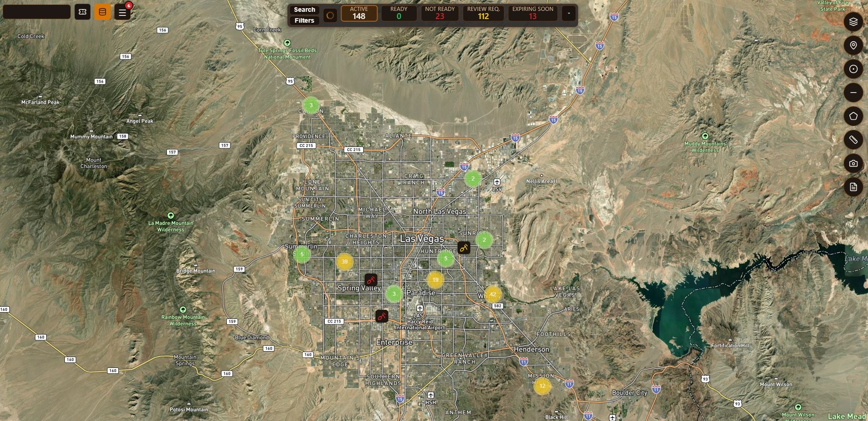Image resolution: width=868 pixels, height=421 pixels.
Task: Click the yellow cluster marker 42
Action: [493, 294]
